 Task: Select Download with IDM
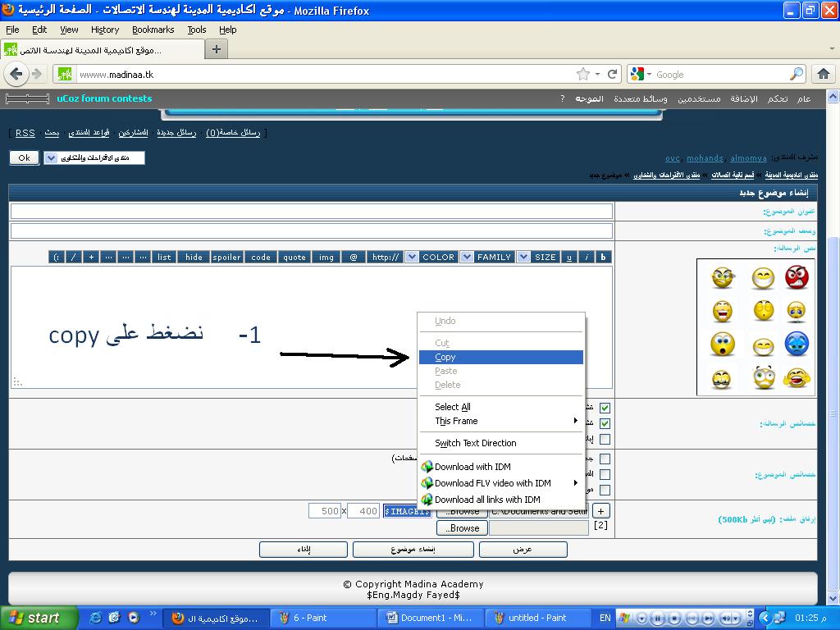click(501, 467)
